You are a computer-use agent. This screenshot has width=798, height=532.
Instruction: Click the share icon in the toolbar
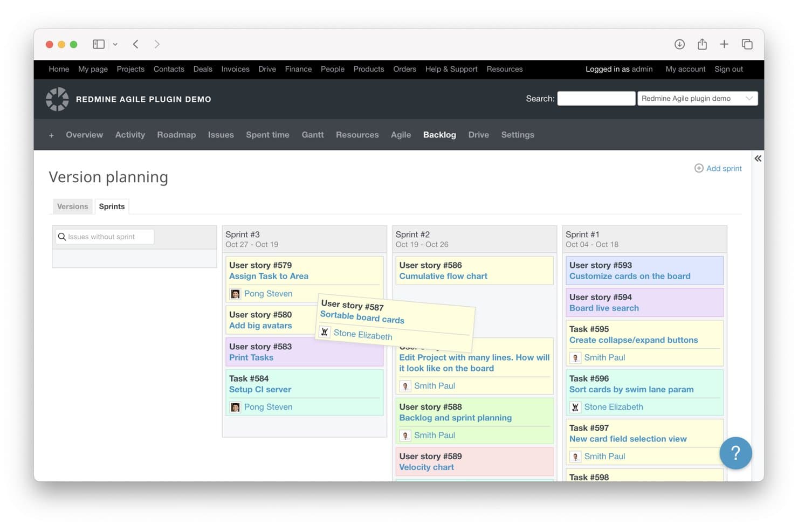[x=702, y=44]
